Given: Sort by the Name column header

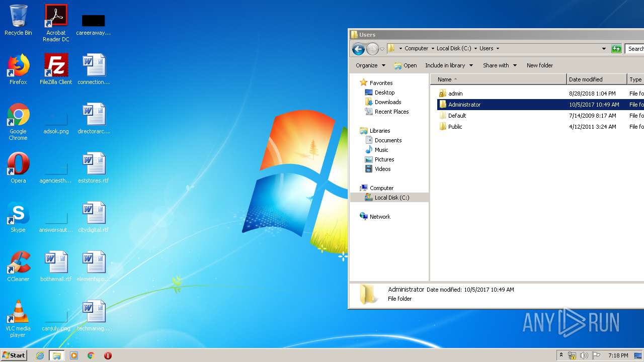Looking at the screenshot, I should pos(498,79).
